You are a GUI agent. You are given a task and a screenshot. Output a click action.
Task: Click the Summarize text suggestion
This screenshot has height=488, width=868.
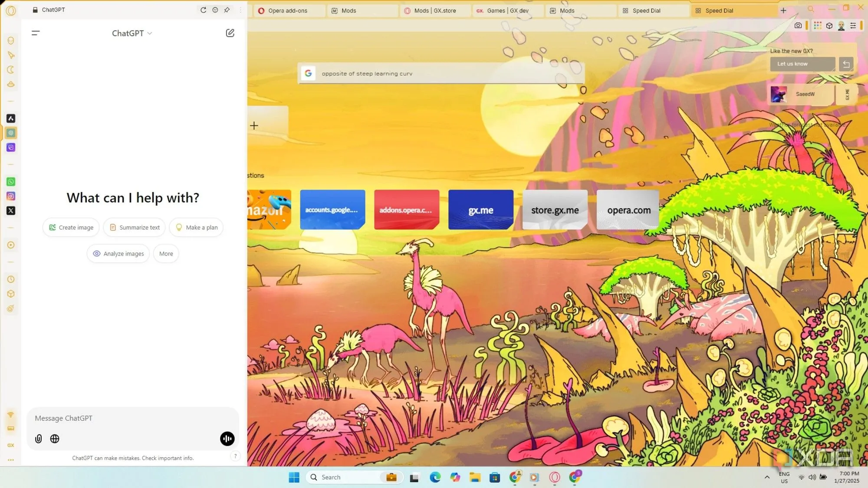point(135,227)
